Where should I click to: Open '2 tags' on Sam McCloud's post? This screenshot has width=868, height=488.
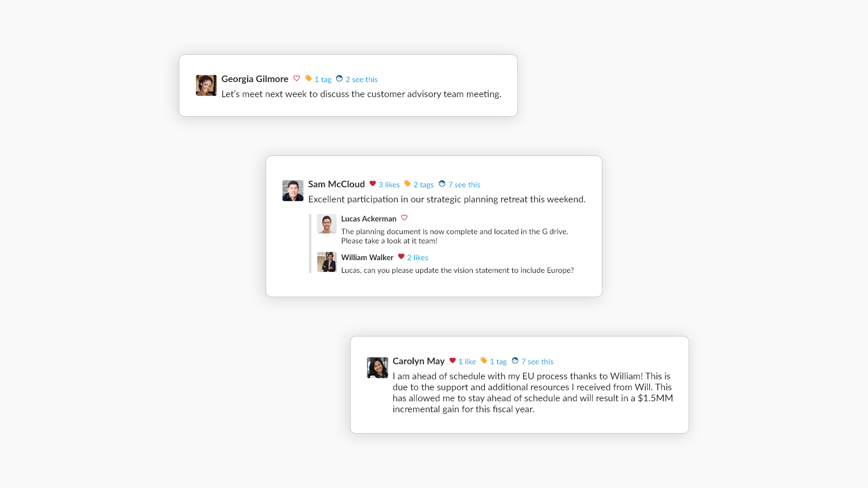pyautogui.click(x=424, y=185)
